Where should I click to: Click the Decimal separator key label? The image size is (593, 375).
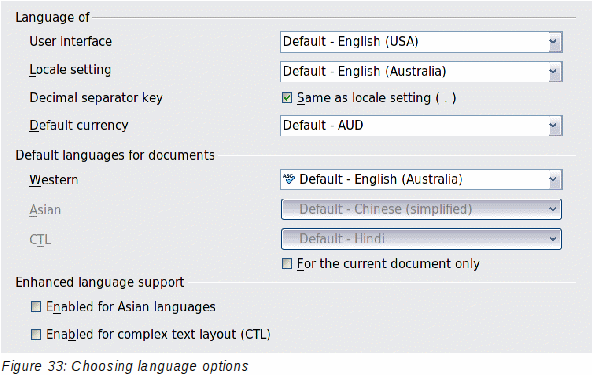click(x=96, y=98)
